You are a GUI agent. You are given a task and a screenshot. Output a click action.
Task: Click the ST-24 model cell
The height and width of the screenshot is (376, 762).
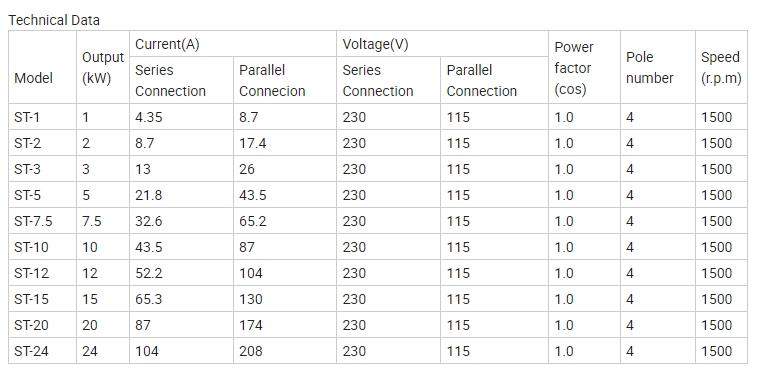click(x=42, y=351)
